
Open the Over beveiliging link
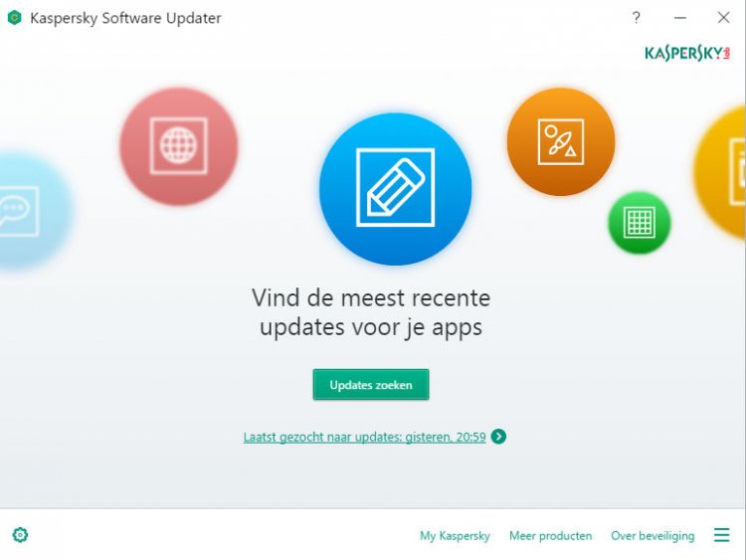(653, 536)
